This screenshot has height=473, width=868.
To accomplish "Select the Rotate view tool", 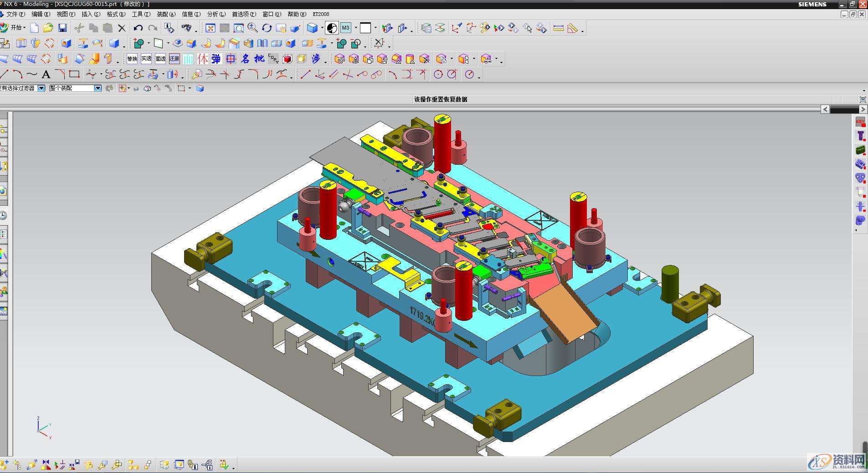I will click(x=267, y=28).
